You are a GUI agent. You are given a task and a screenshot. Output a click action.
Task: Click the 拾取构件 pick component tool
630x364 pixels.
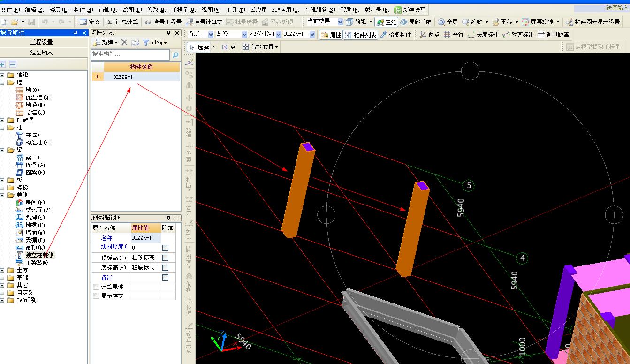tap(395, 35)
